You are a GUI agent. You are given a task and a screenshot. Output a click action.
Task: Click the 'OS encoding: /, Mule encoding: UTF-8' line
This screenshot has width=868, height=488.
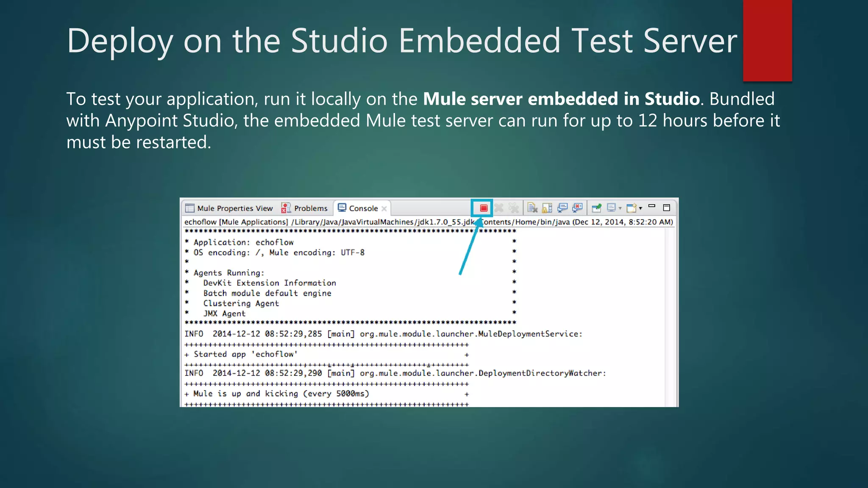click(279, 252)
